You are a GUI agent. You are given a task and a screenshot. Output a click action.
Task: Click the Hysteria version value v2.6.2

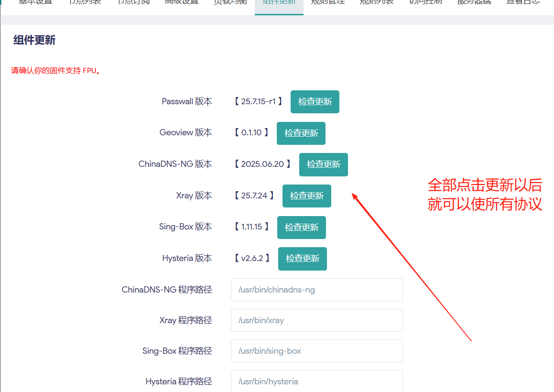pyautogui.click(x=252, y=259)
